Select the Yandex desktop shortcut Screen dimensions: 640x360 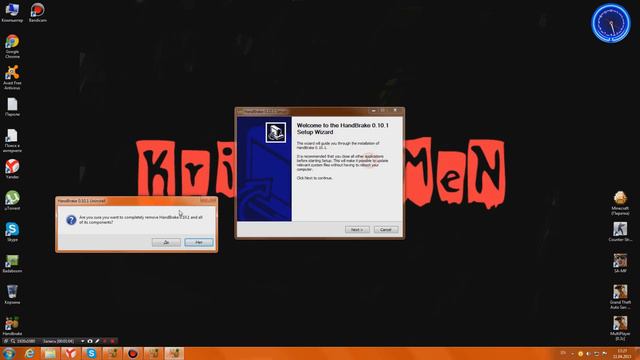12,169
